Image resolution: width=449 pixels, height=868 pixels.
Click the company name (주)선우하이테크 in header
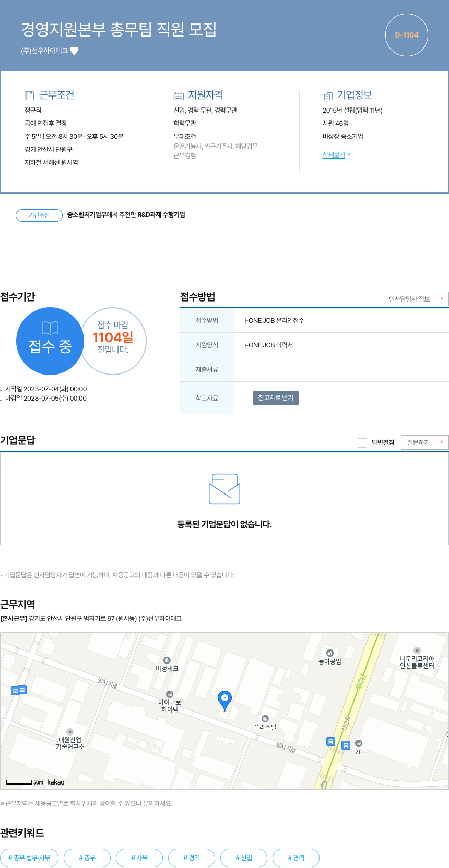pos(44,51)
